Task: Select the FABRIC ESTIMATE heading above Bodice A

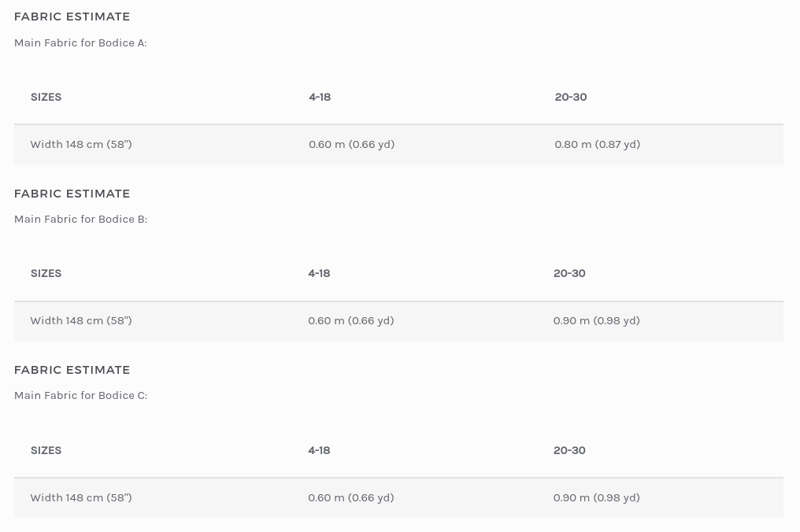Action: coord(72,17)
